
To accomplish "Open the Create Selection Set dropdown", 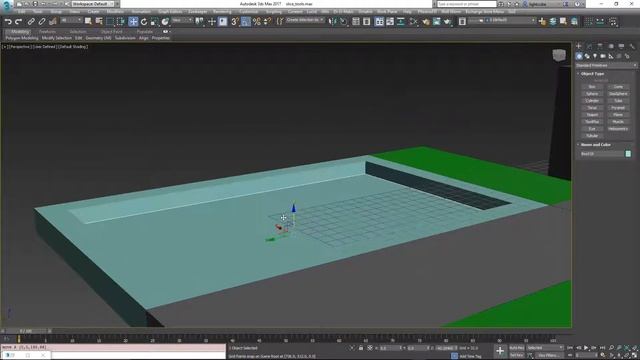I will 305,20.
